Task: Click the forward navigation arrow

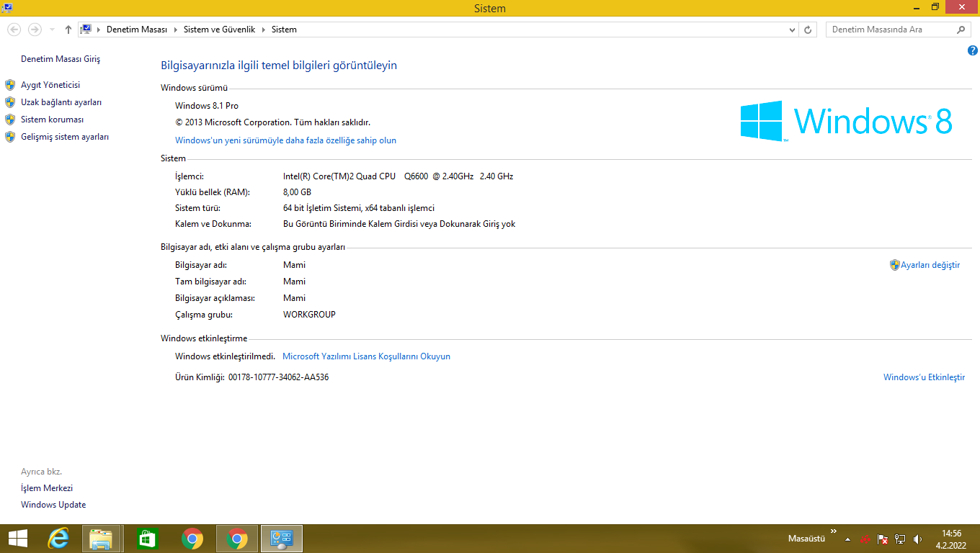Action: pos(34,30)
